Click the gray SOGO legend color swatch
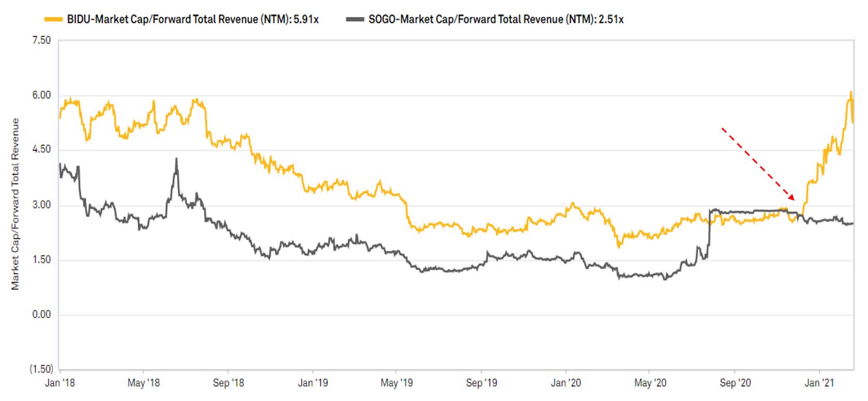Viewport: 868px width, 401px height. [x=356, y=20]
